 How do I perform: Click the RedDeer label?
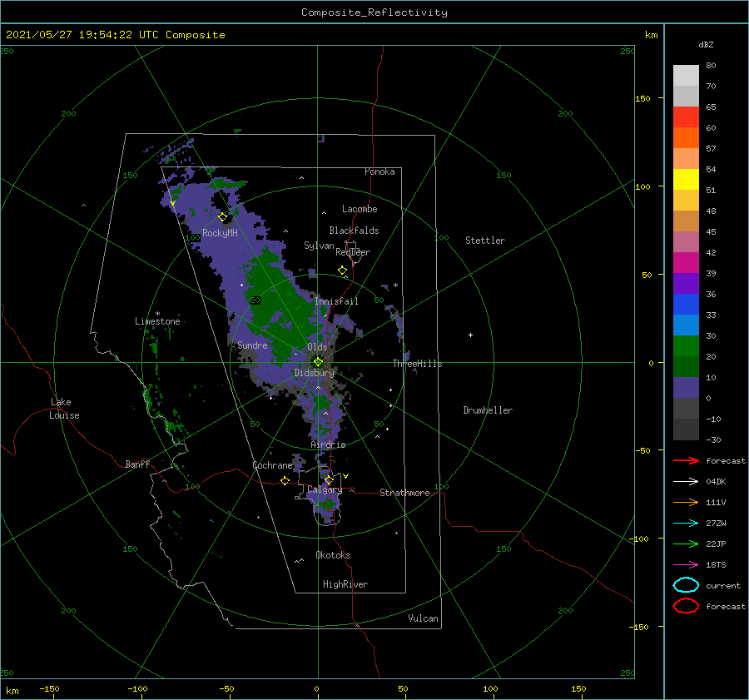(x=353, y=252)
